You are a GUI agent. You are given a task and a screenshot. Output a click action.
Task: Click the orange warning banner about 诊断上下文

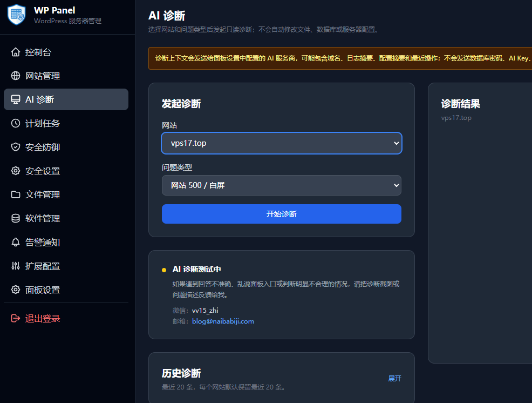click(340, 58)
